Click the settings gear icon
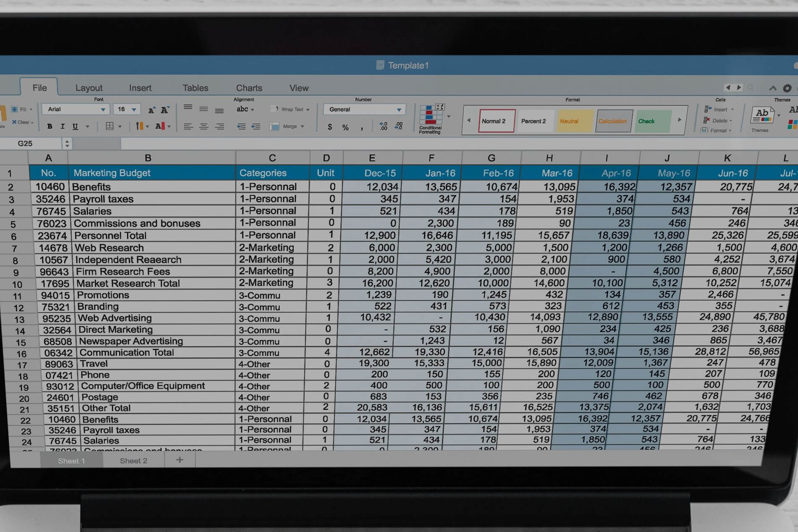Viewport: 798px width, 532px height. point(787,88)
